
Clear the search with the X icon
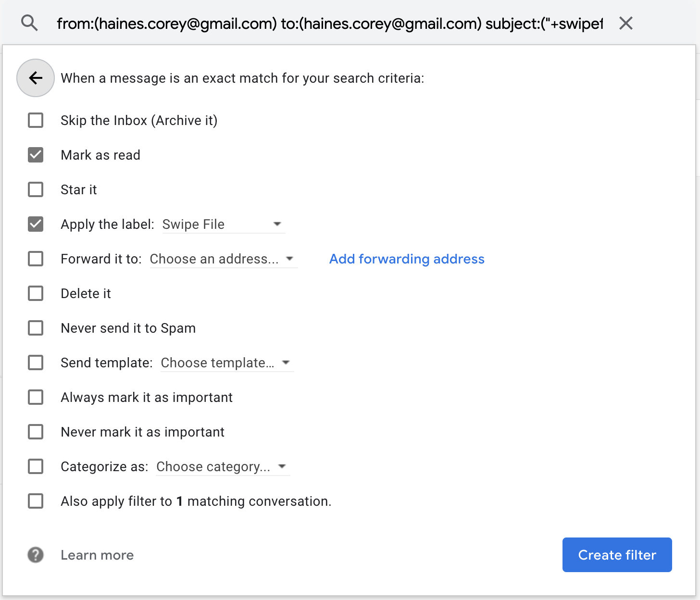click(625, 23)
